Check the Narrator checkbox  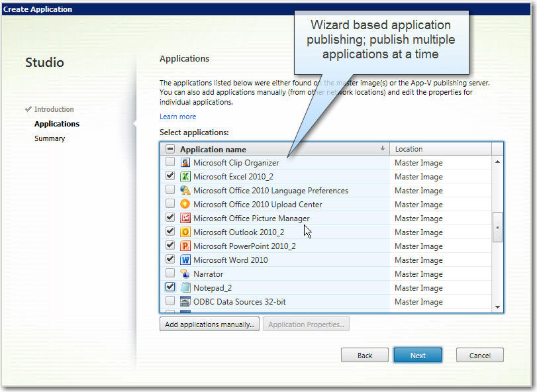pos(170,273)
